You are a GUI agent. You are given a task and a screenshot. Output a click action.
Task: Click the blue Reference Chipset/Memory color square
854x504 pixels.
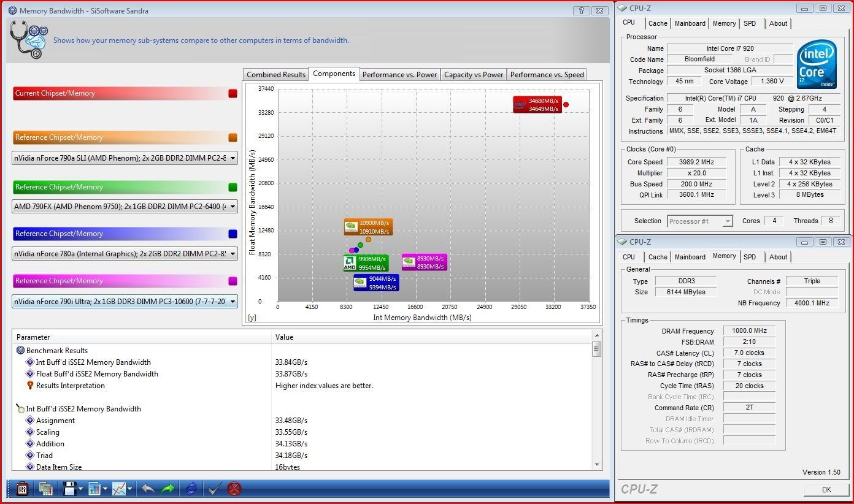233,234
